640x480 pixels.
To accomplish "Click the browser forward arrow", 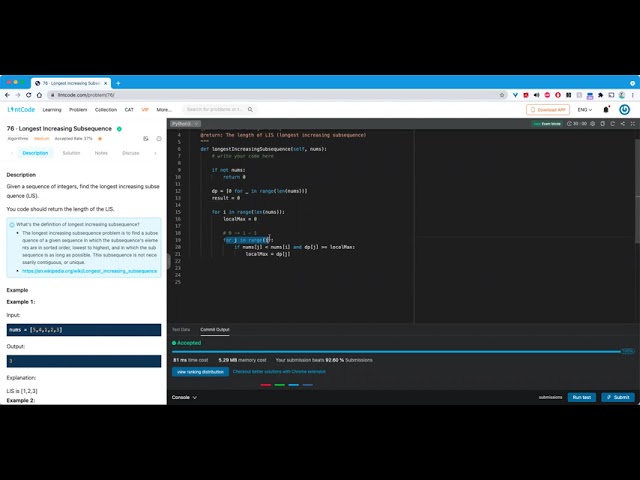I will click(x=18, y=95).
